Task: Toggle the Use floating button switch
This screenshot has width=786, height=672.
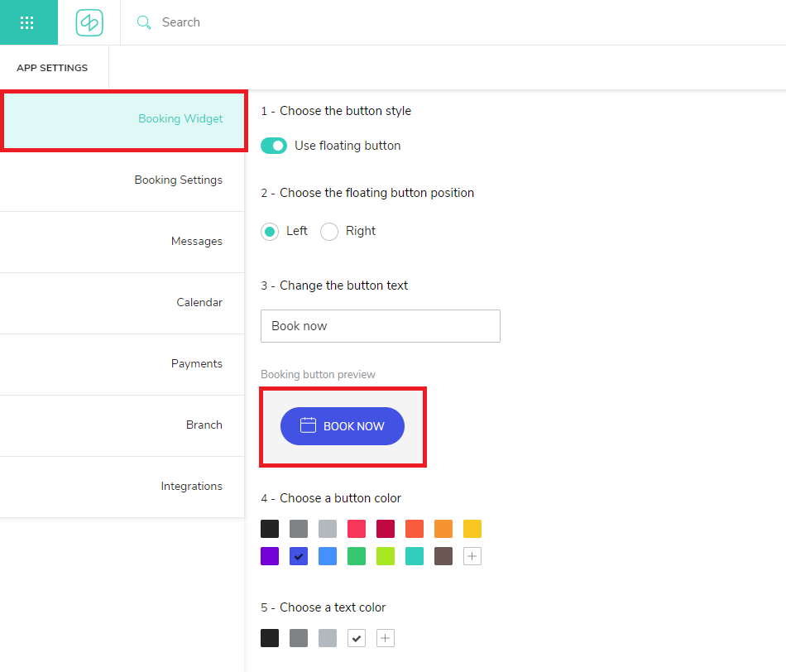Action: 274,146
